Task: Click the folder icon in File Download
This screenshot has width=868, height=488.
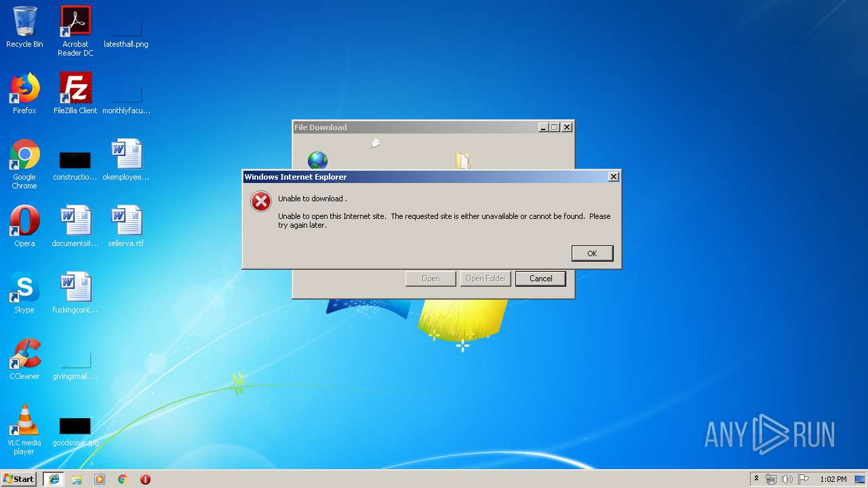Action: [462, 161]
